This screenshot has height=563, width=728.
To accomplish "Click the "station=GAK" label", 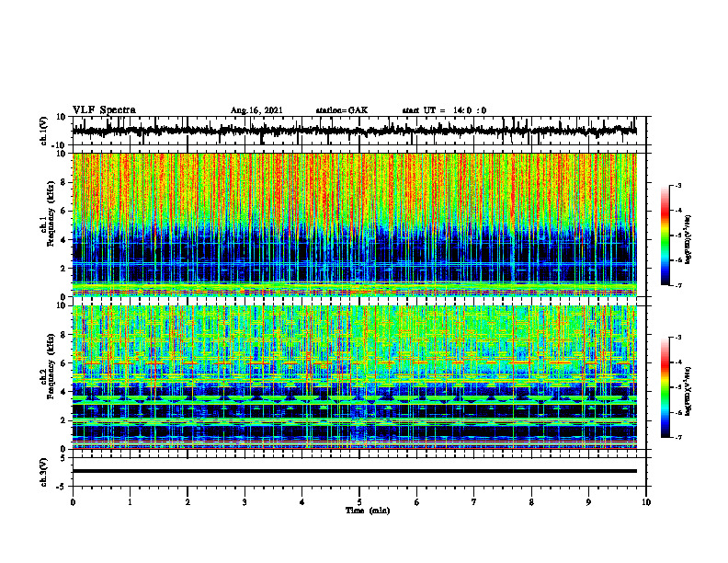I will pos(342,110).
